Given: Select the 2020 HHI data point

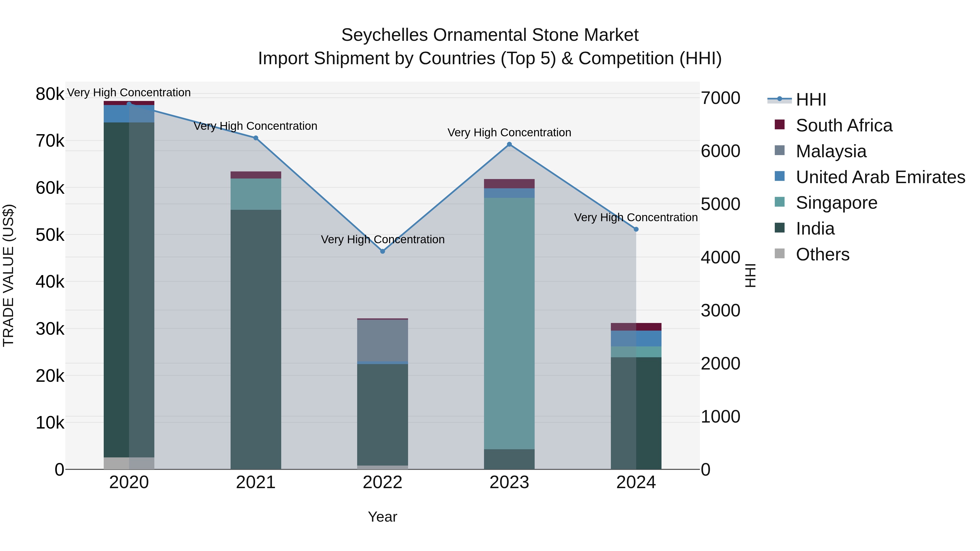Looking at the screenshot, I should [x=129, y=104].
